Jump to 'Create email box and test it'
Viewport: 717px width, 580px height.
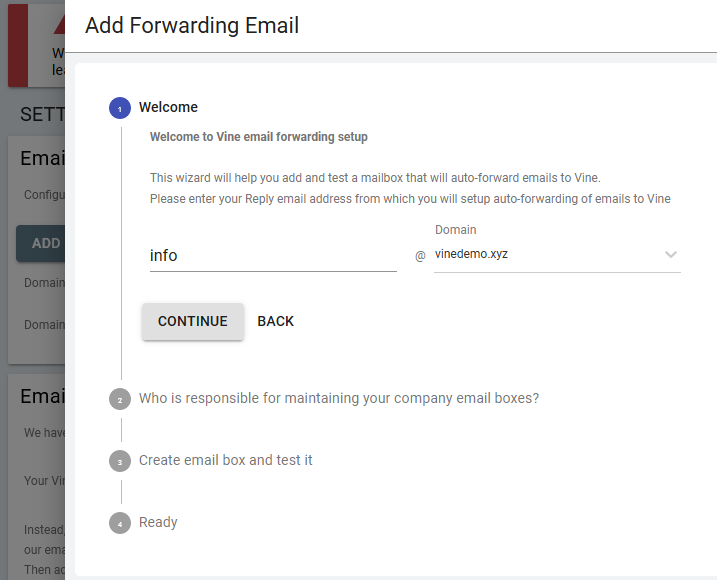225,460
